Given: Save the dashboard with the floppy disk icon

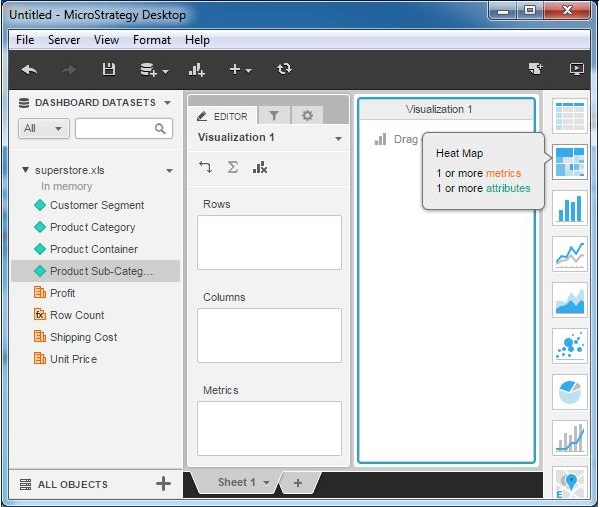Looking at the screenshot, I should [109, 69].
